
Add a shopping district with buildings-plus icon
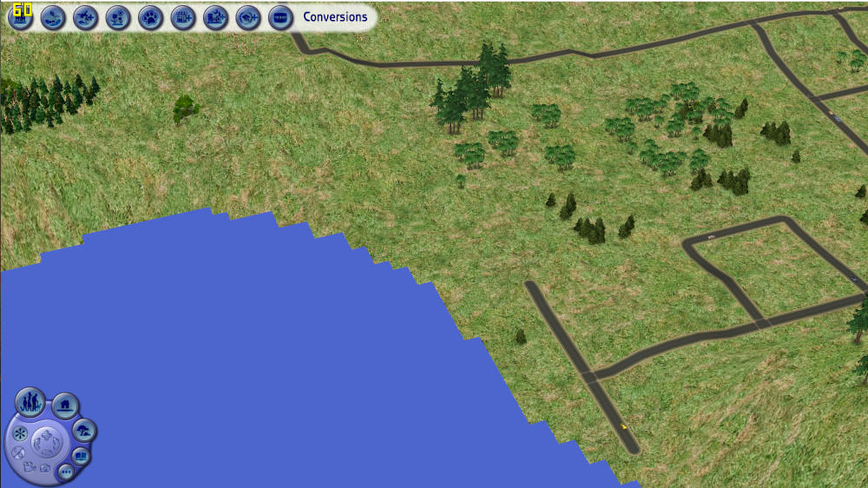click(x=183, y=17)
